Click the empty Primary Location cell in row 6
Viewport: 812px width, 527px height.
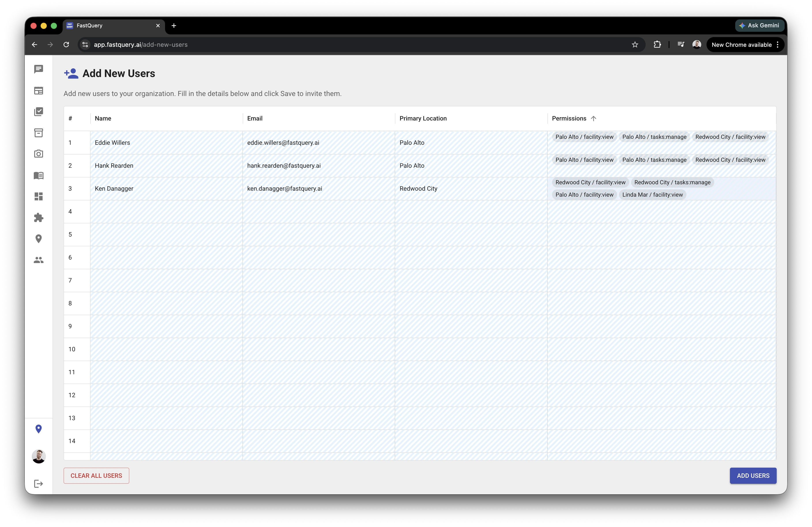point(471,257)
